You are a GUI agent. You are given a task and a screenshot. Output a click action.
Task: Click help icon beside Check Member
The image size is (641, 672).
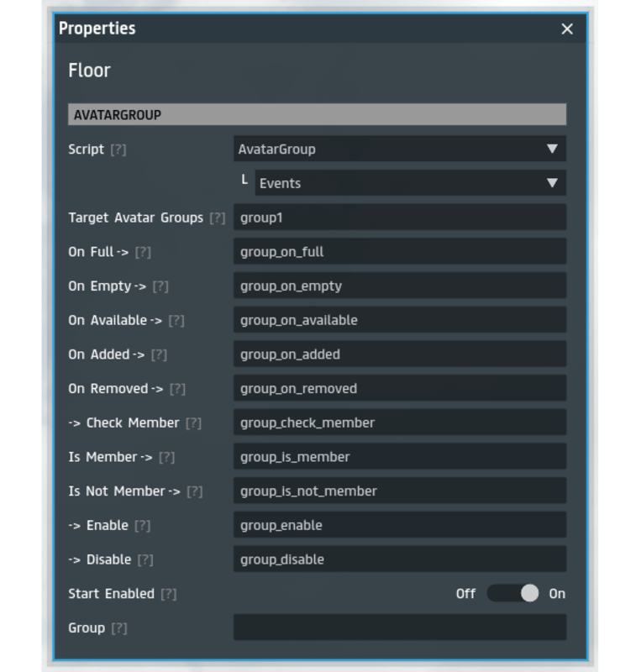pos(193,423)
